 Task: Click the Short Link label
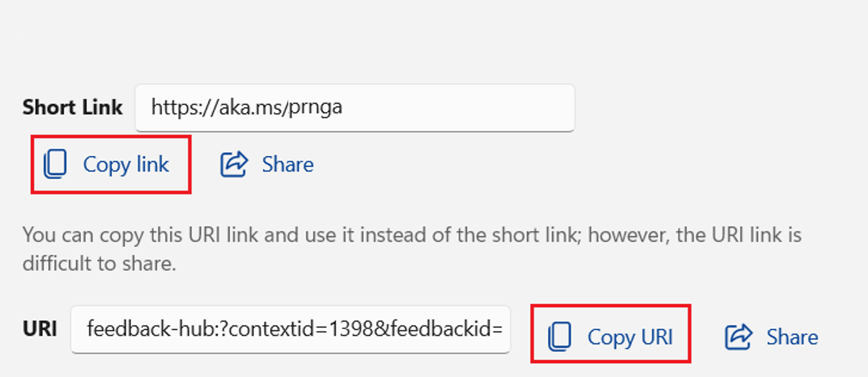click(x=72, y=107)
